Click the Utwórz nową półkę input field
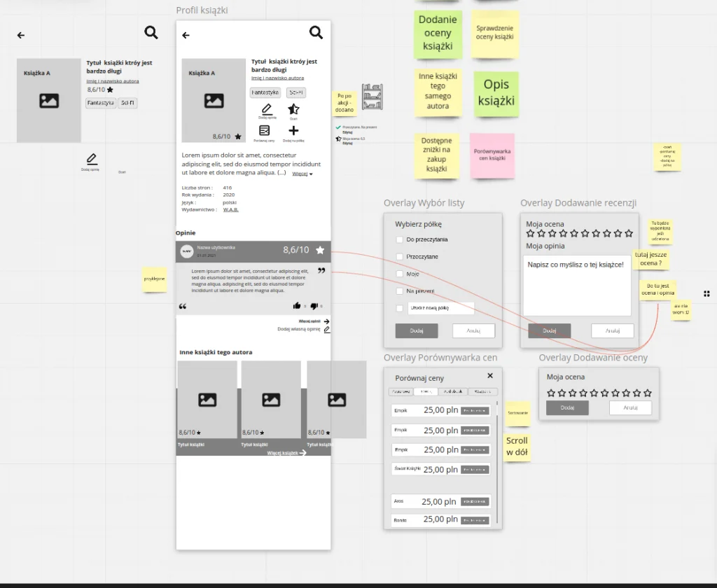The width and height of the screenshot is (717, 588). 441,308
